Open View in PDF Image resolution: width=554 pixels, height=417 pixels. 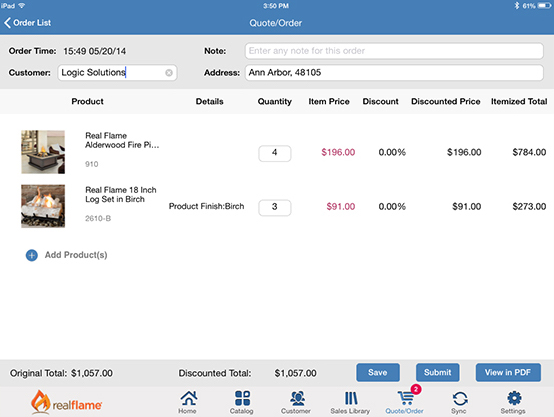click(x=508, y=372)
